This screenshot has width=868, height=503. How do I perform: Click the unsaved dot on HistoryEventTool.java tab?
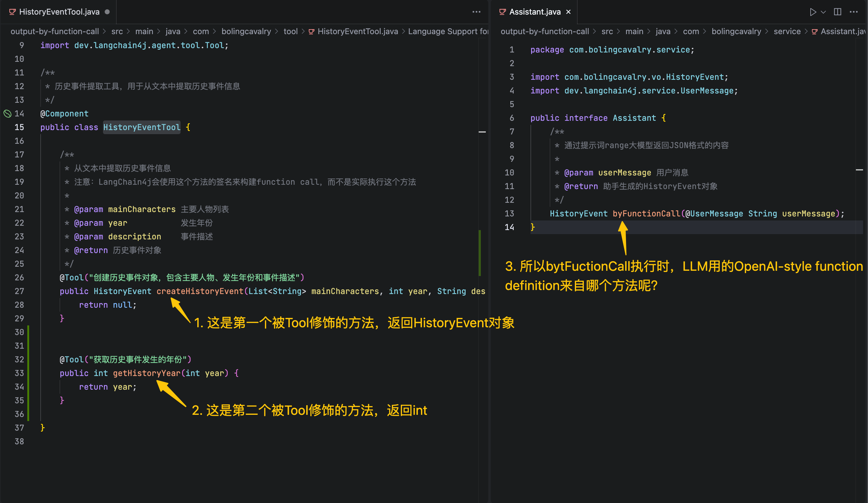(107, 12)
